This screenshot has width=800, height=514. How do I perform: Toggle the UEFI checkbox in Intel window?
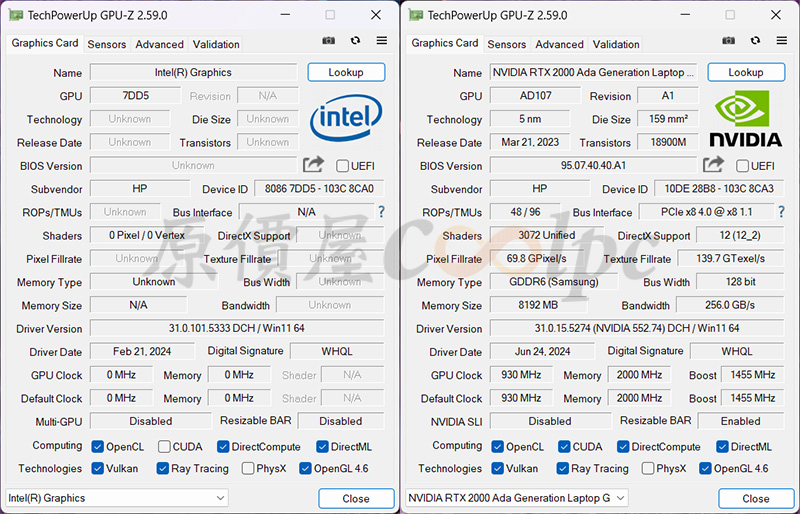coord(342,166)
